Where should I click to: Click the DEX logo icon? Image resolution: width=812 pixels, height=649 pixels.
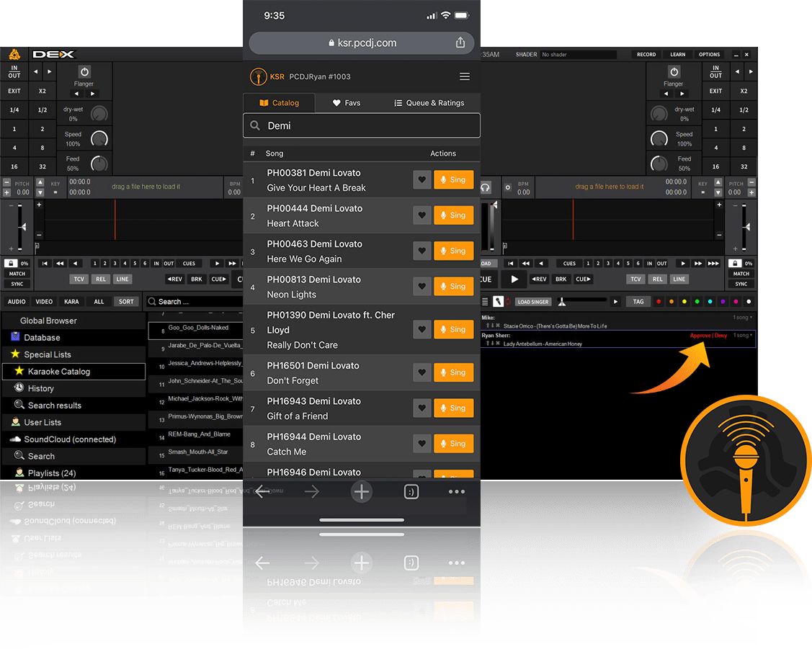[x=14, y=54]
